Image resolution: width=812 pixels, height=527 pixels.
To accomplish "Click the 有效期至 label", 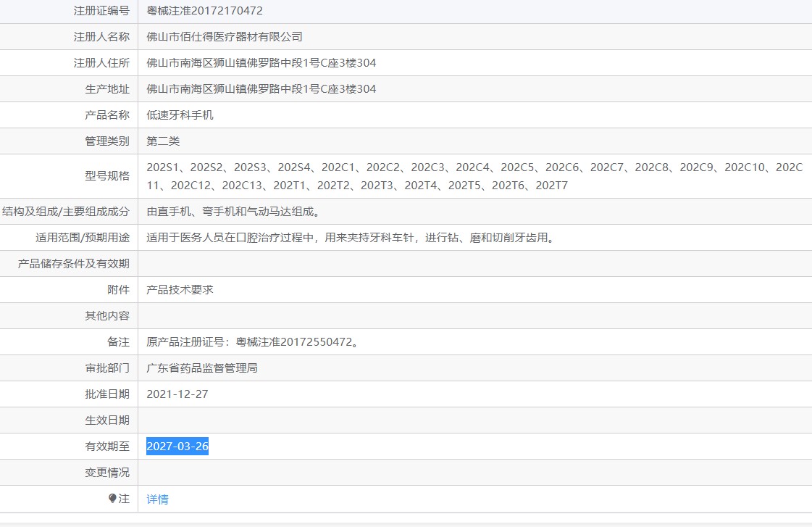I will coord(107,446).
